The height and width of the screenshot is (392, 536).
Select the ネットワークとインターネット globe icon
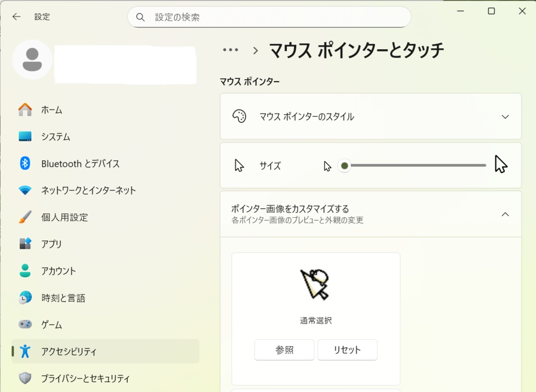[25, 191]
